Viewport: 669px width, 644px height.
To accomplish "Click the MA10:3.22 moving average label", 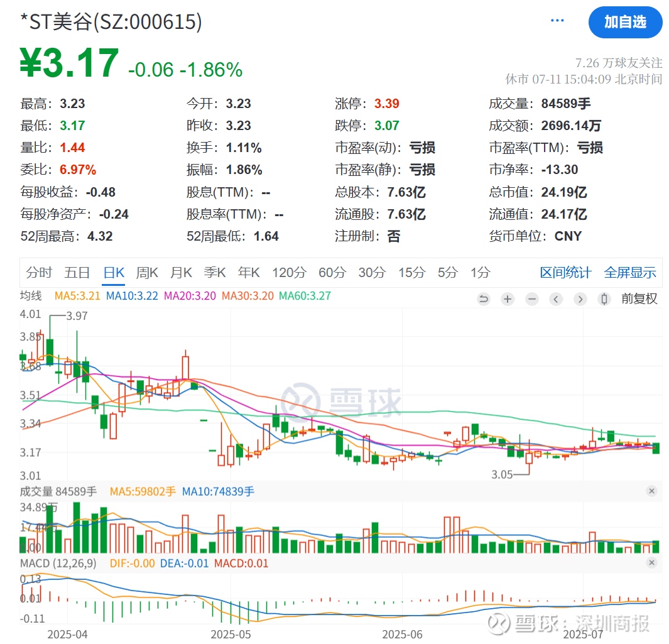I will [132, 296].
